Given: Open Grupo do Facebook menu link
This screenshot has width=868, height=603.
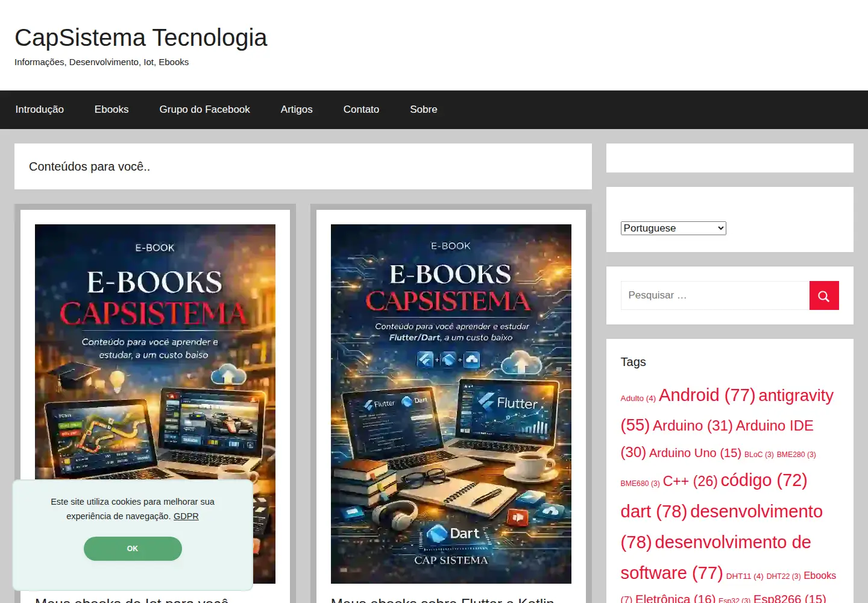Looking at the screenshot, I should pos(204,109).
